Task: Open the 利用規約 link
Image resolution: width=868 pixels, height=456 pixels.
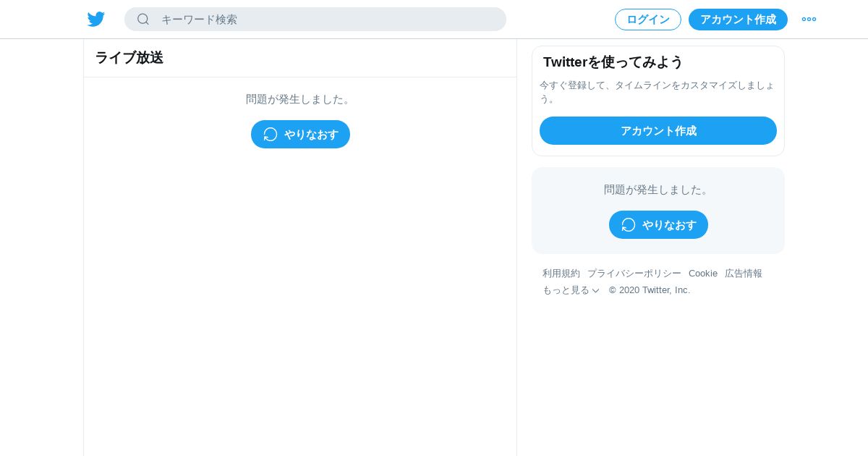Action: coord(561,274)
